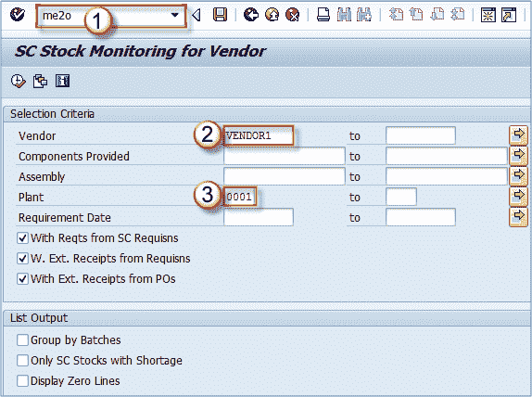532x397 pixels.
Task: Open multiple selection for Plant
Action: 518,197
